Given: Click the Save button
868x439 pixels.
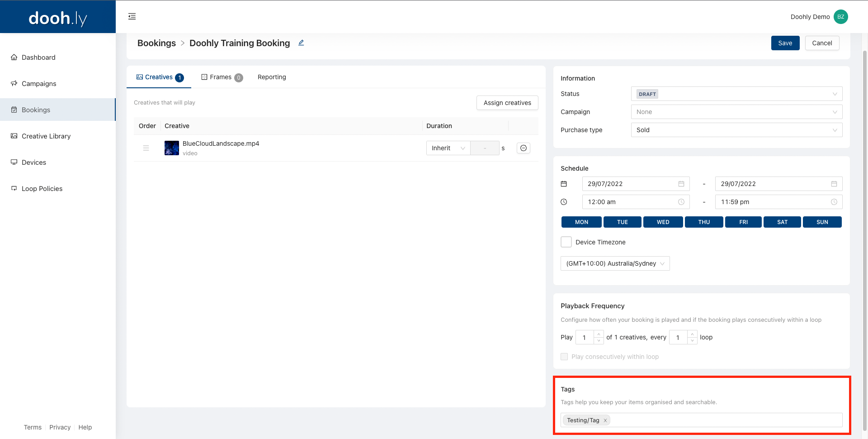Looking at the screenshot, I should click(x=785, y=43).
